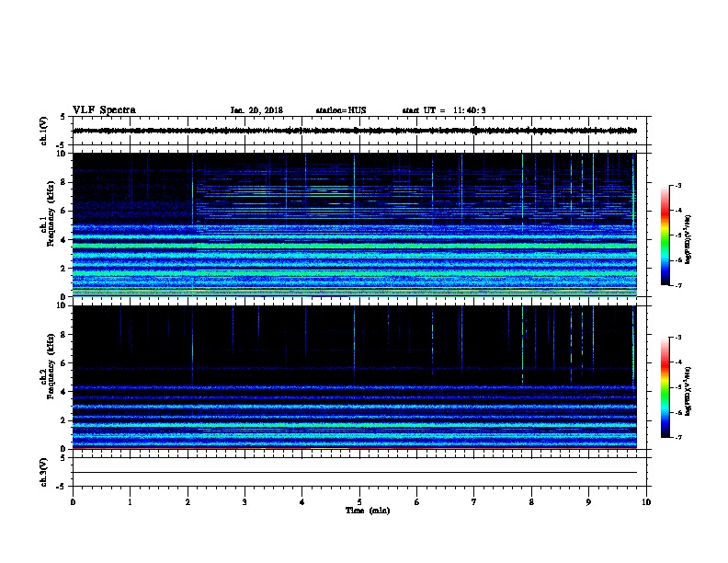
Task: Click the ch.2 colorbar gradient
Action: [x=665, y=387]
